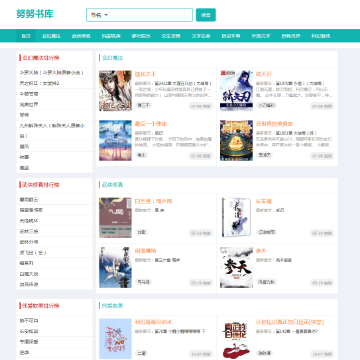Image resolution: width=360 pixels, height=360 pixels.
Task: Go to the 首页 navigation tab
Action: tap(26, 36)
